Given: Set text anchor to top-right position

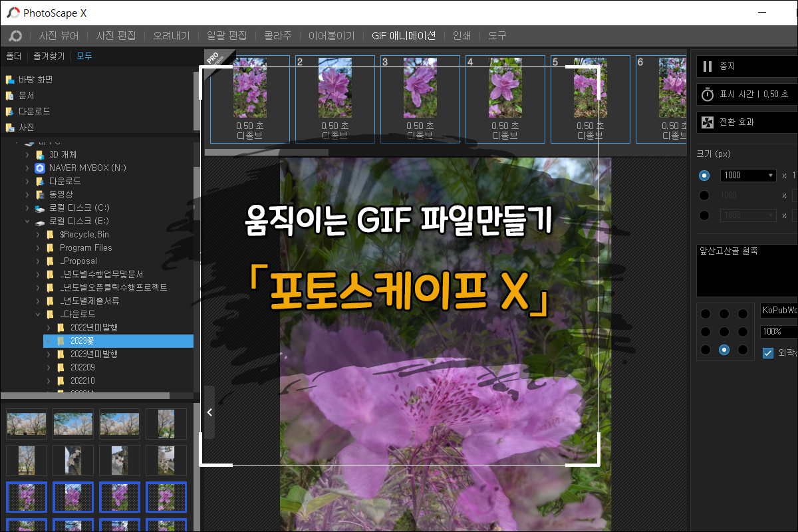Looking at the screenshot, I should (742, 314).
